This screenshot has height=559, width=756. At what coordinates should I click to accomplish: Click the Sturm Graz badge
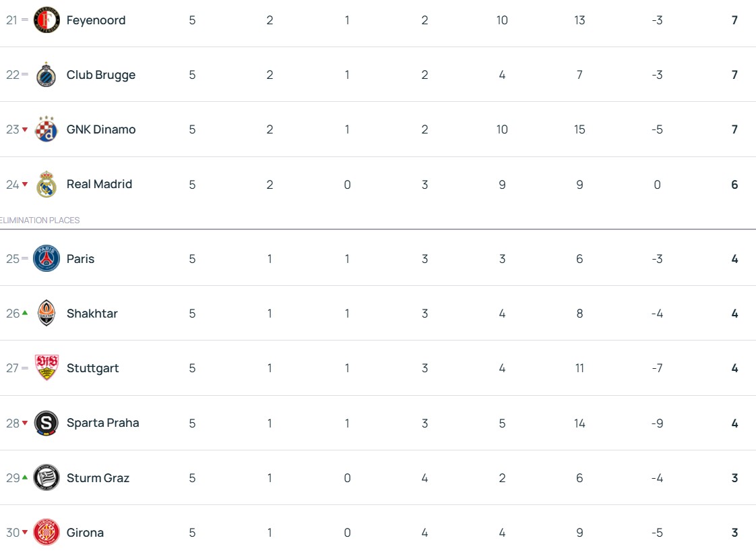tap(46, 478)
